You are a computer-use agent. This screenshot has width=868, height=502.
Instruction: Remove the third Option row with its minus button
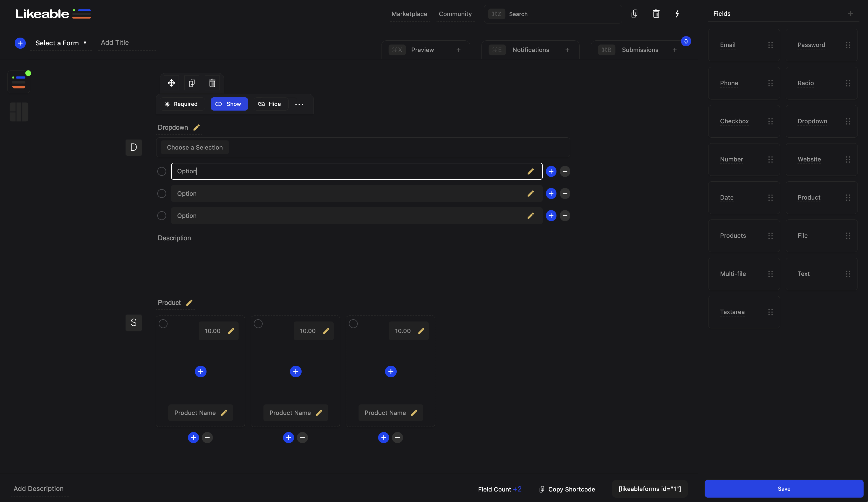point(565,216)
